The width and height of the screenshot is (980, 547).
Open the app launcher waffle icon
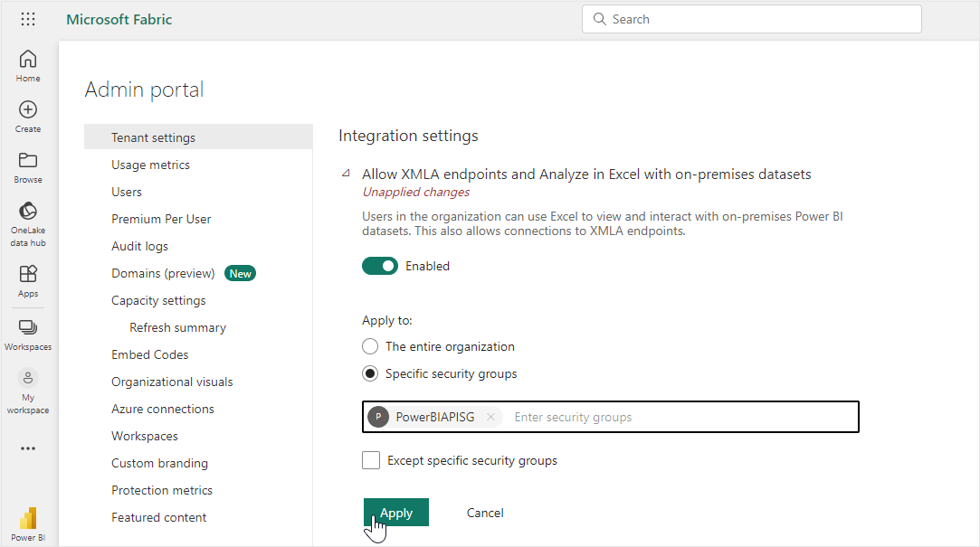pos(28,19)
